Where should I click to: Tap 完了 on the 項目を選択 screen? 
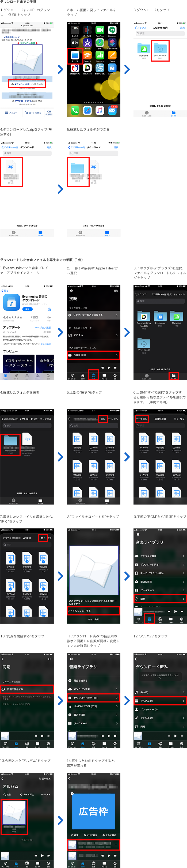click(182, 419)
